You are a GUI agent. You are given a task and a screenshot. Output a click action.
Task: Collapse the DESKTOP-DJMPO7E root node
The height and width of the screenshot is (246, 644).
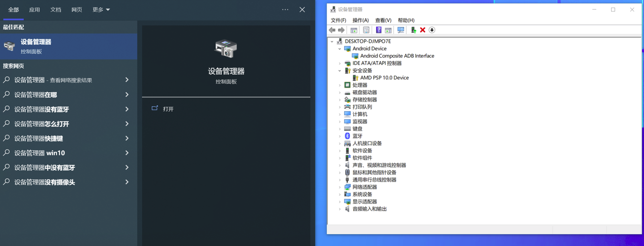(332, 41)
